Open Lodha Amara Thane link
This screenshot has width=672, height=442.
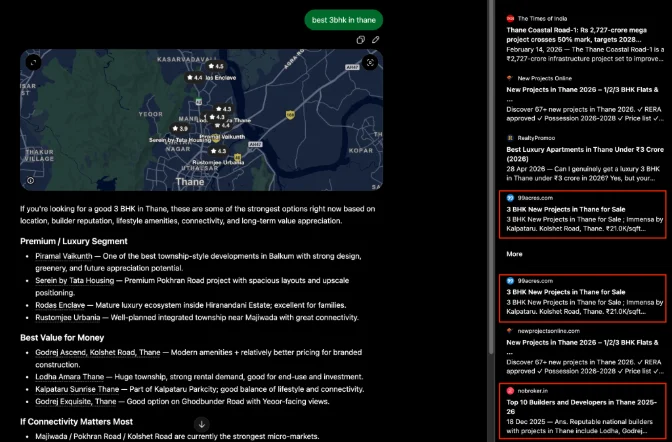[69, 377]
